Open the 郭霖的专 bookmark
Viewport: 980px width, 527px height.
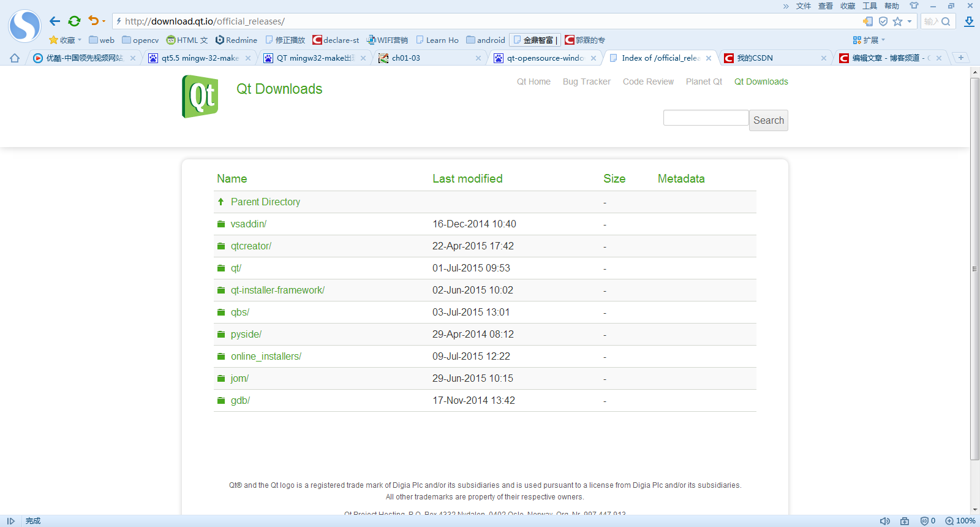pos(585,40)
